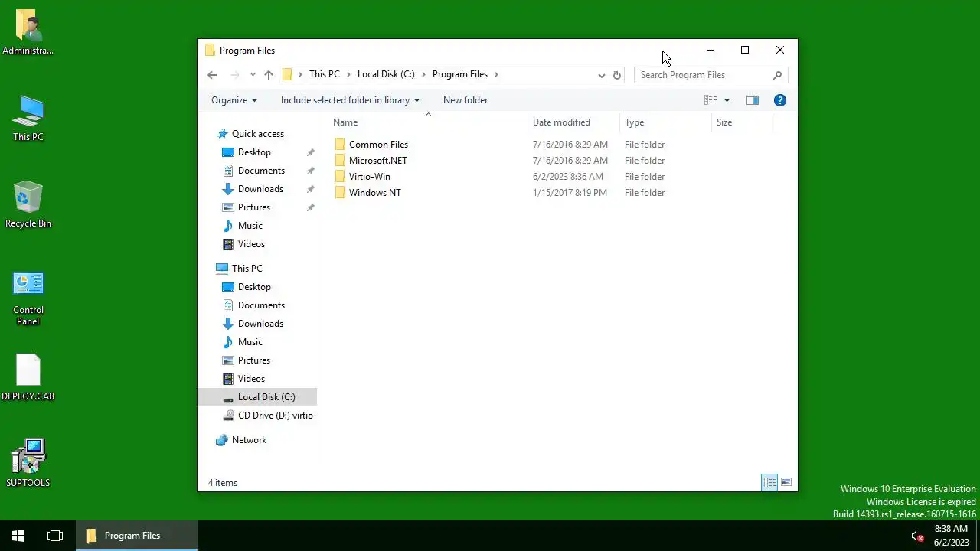Change your view icon button
The height and width of the screenshot is (551, 980).
click(x=710, y=100)
